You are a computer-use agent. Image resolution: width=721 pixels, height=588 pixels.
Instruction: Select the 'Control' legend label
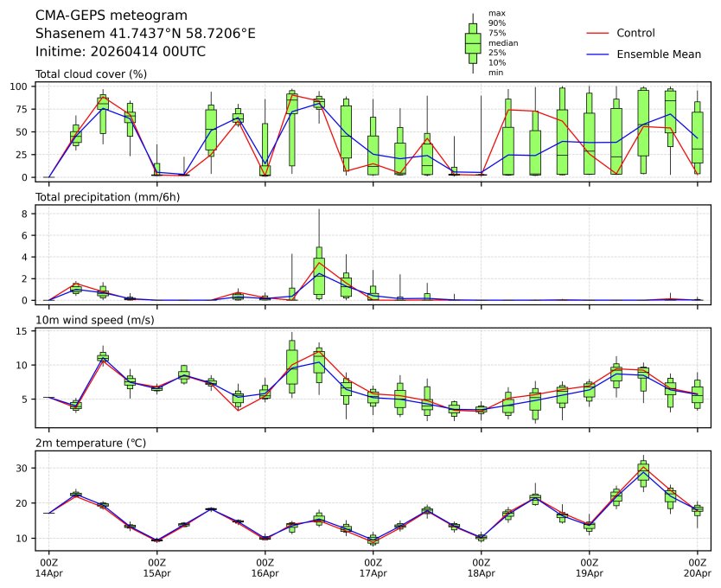point(635,33)
